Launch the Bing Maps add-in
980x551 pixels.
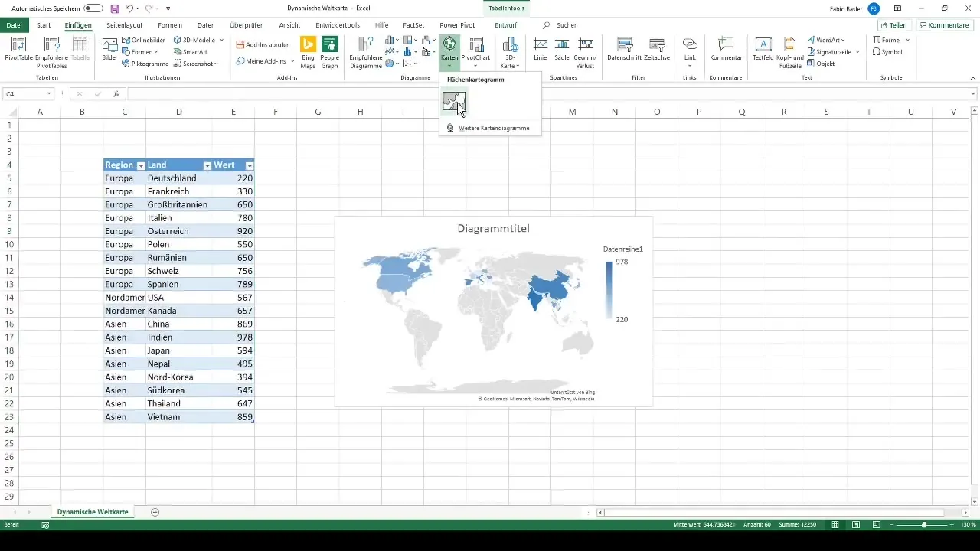click(308, 52)
